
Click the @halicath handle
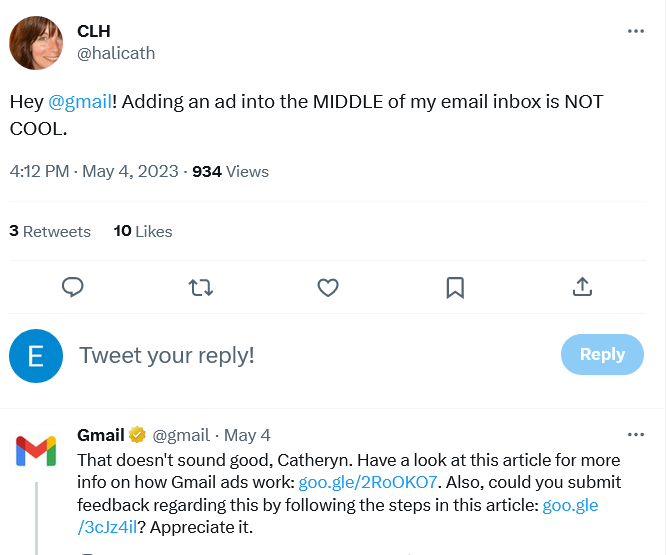pos(116,54)
